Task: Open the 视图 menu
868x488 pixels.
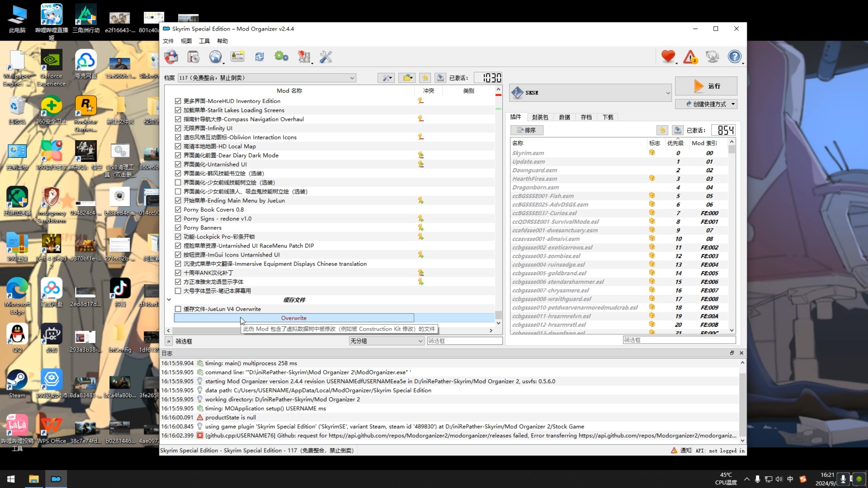Action: tap(186, 41)
